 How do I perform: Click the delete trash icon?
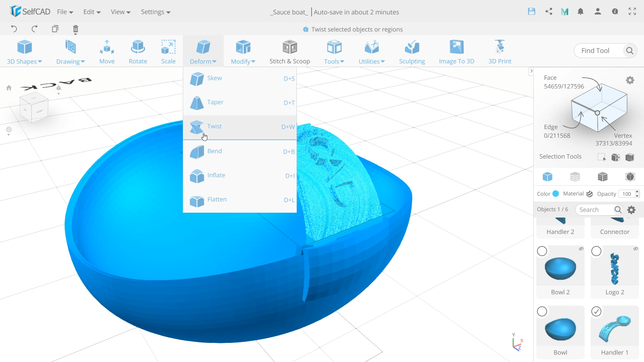point(75,29)
